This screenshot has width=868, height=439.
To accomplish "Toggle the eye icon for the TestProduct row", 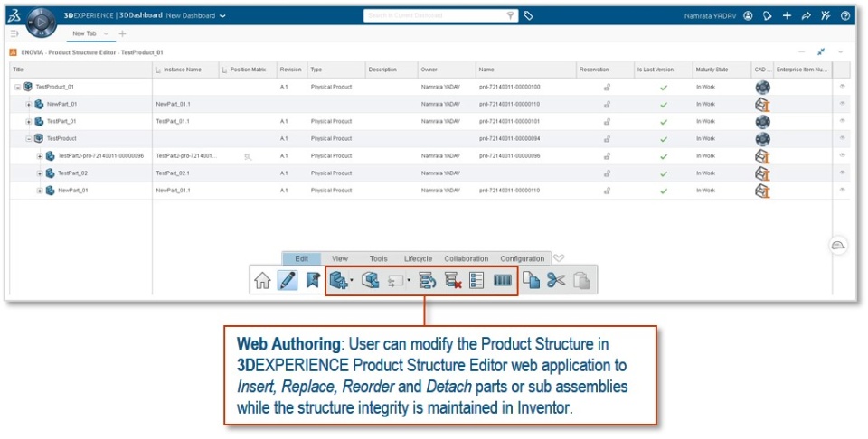I will [x=842, y=138].
